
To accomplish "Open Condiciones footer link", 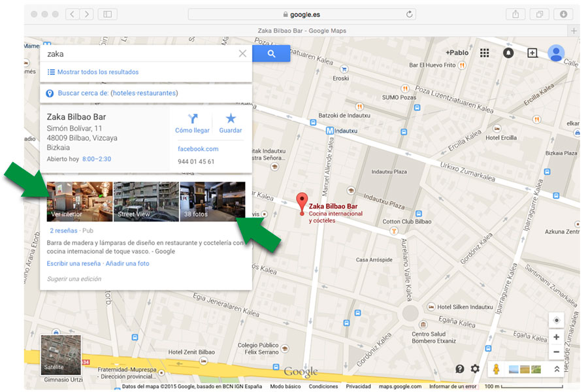I will 323,386.
